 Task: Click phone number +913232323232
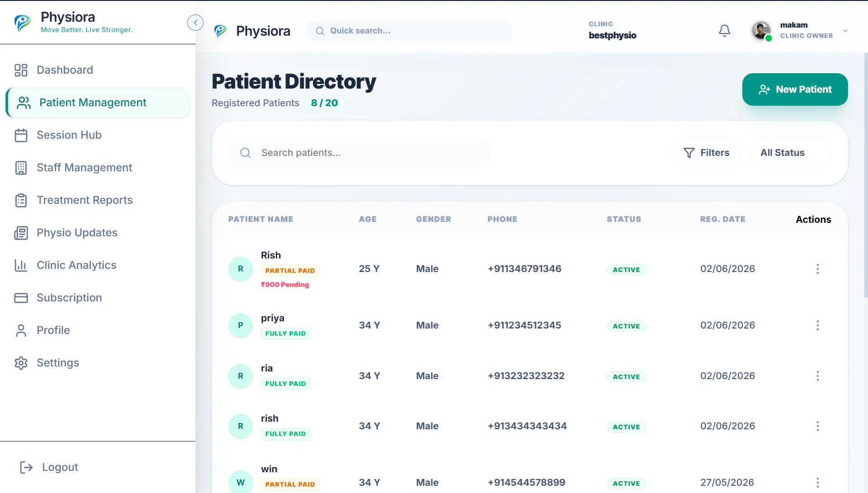click(x=526, y=376)
